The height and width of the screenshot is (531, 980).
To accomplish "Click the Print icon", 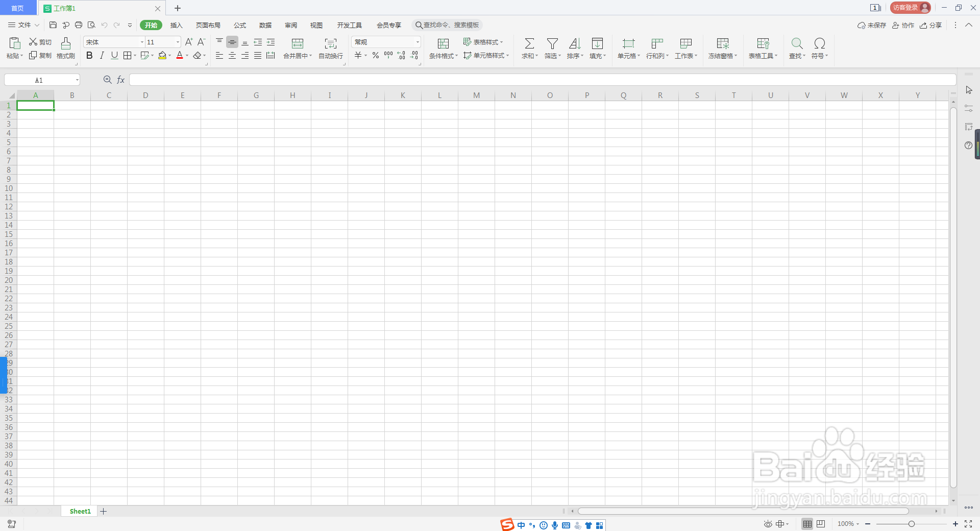I will (x=79, y=25).
